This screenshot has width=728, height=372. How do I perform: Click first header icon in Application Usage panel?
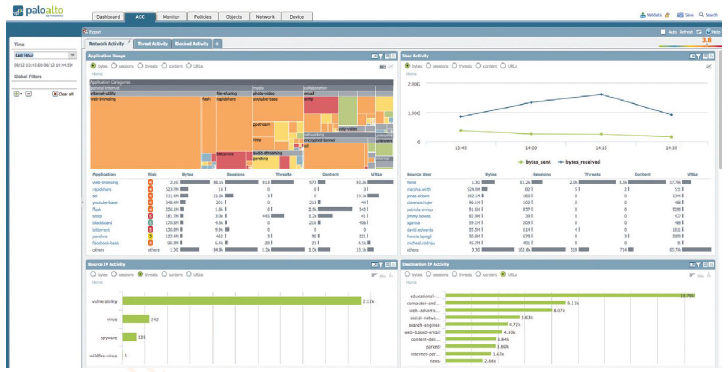[x=374, y=56]
